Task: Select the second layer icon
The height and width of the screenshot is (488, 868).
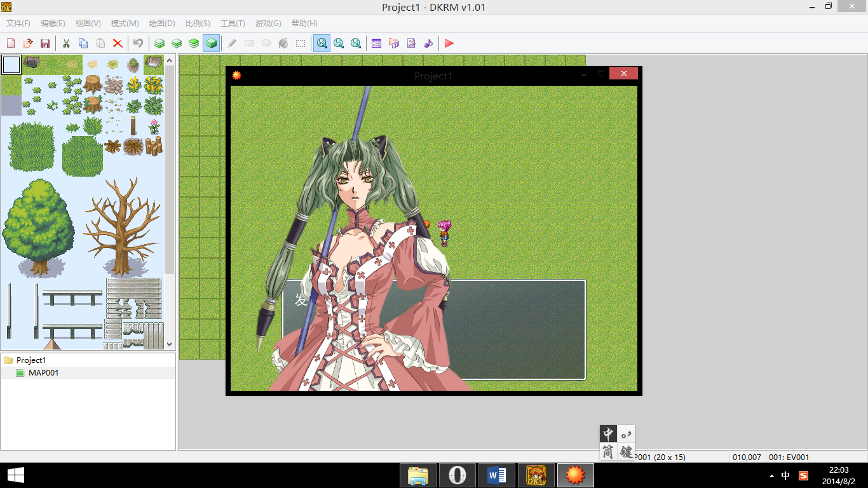Action: (x=177, y=43)
